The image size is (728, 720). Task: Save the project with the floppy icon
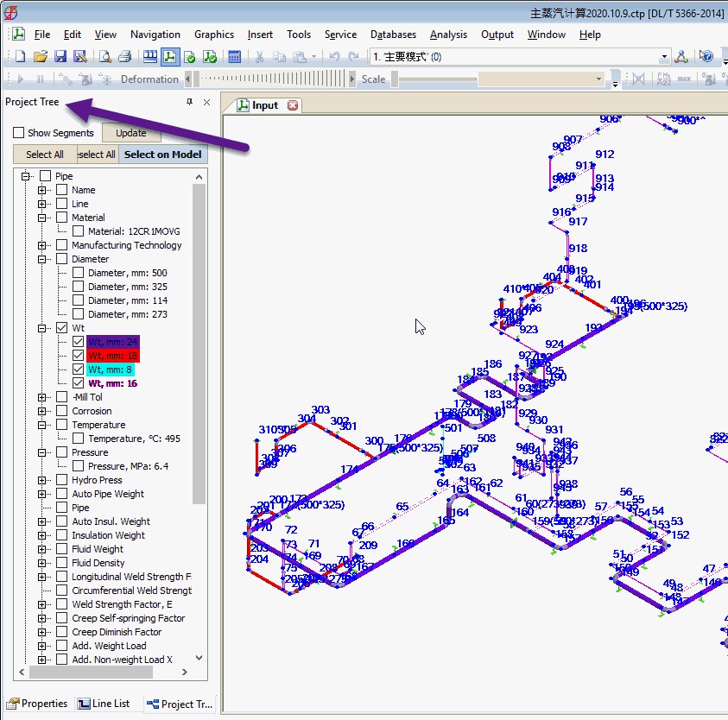tap(60, 57)
